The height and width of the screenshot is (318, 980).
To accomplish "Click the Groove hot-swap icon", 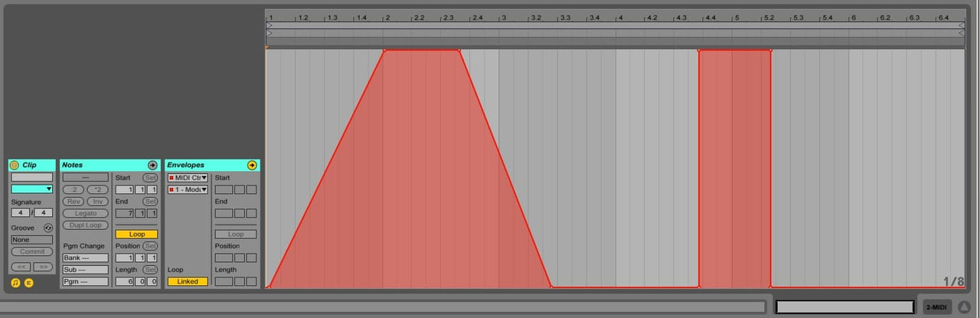I will tap(48, 228).
